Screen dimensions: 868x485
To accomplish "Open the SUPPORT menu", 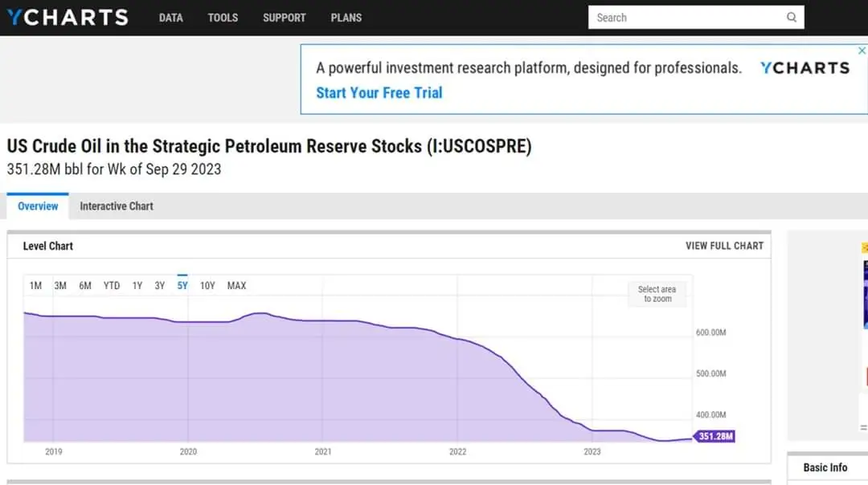I will click(284, 18).
